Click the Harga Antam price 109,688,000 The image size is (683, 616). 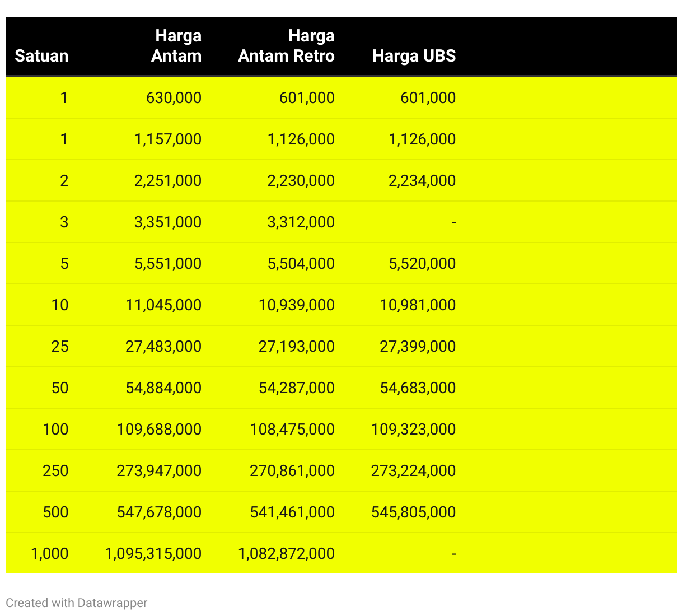[159, 430]
